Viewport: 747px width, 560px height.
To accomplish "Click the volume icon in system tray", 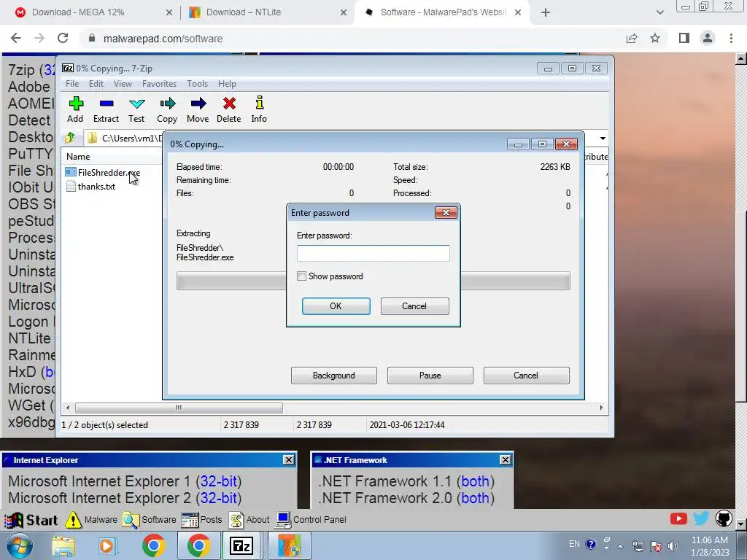I will point(673,545).
